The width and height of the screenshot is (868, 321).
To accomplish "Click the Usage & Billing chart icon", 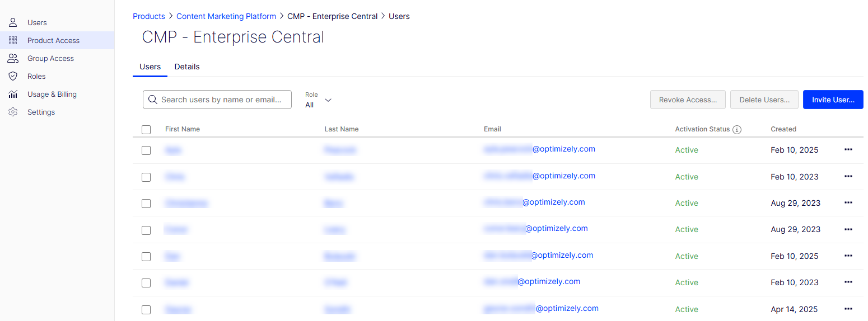I will [x=13, y=94].
